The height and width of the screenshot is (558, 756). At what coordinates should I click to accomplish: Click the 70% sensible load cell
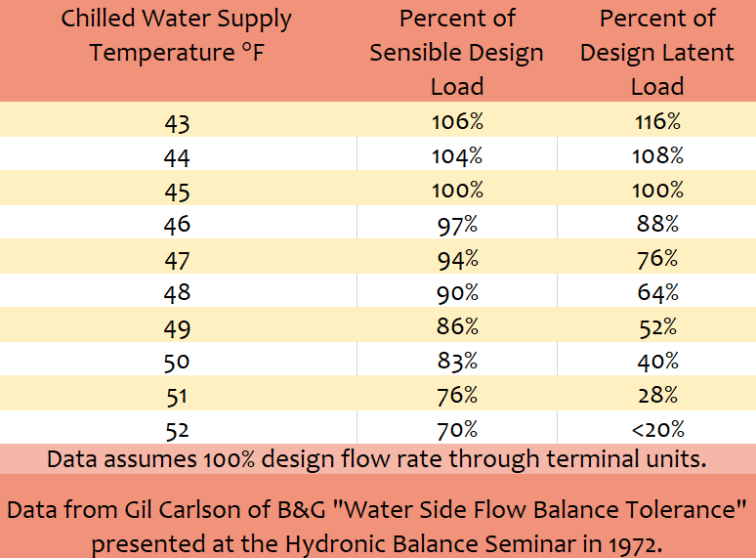click(457, 430)
